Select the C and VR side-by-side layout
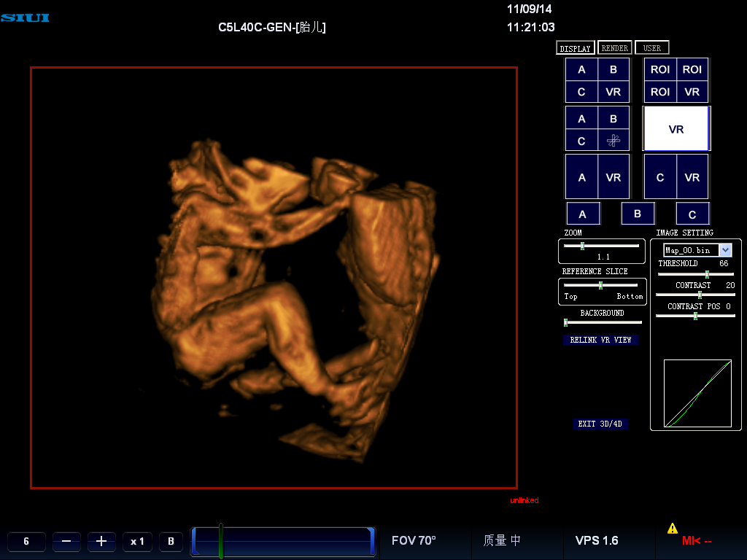Screen dimensions: 747x560 (676, 177)
